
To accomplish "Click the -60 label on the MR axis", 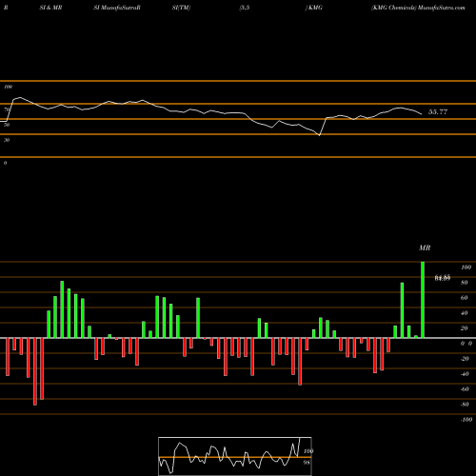I will click(465, 389).
